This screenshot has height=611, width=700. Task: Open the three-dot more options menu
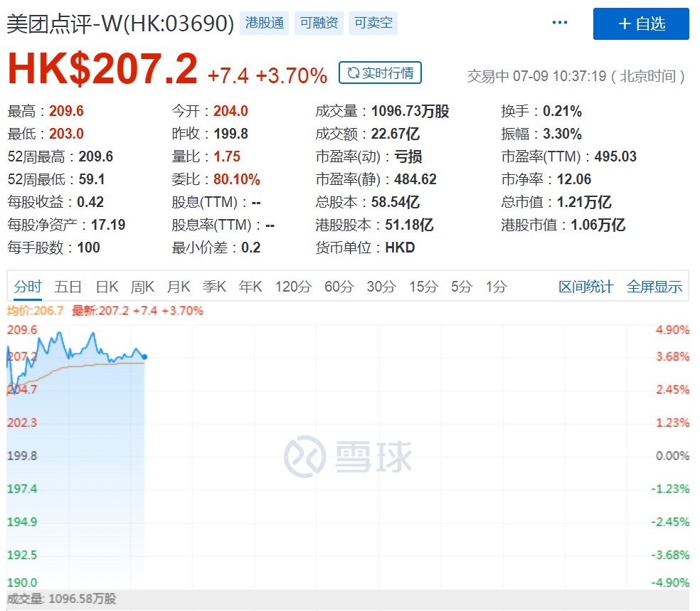point(560,23)
